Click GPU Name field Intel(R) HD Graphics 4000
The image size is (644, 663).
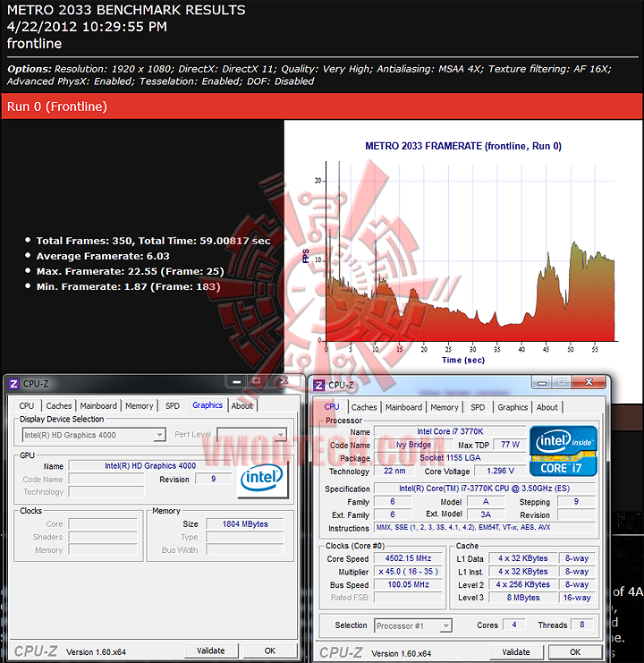(x=150, y=466)
